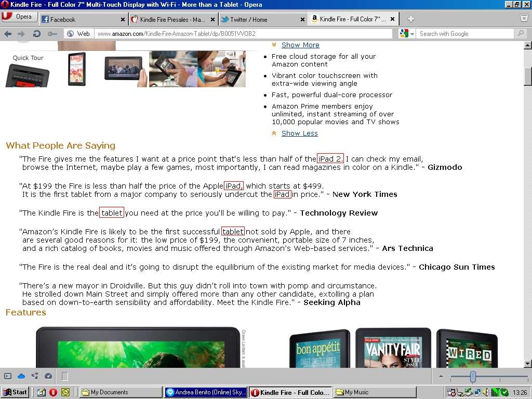Switch to My Documents taskbar window
The image size is (532, 399).
pos(121,392)
